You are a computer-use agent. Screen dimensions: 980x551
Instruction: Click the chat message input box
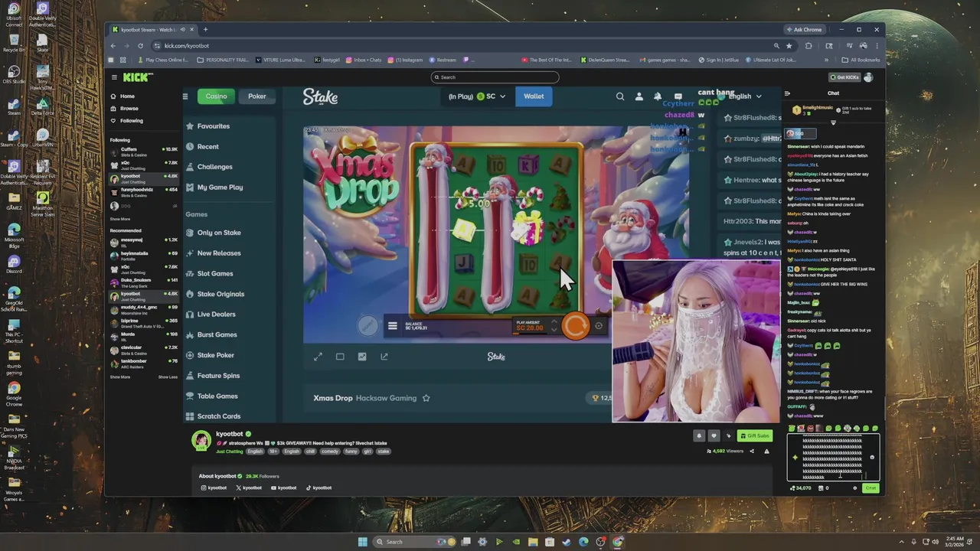click(833, 458)
